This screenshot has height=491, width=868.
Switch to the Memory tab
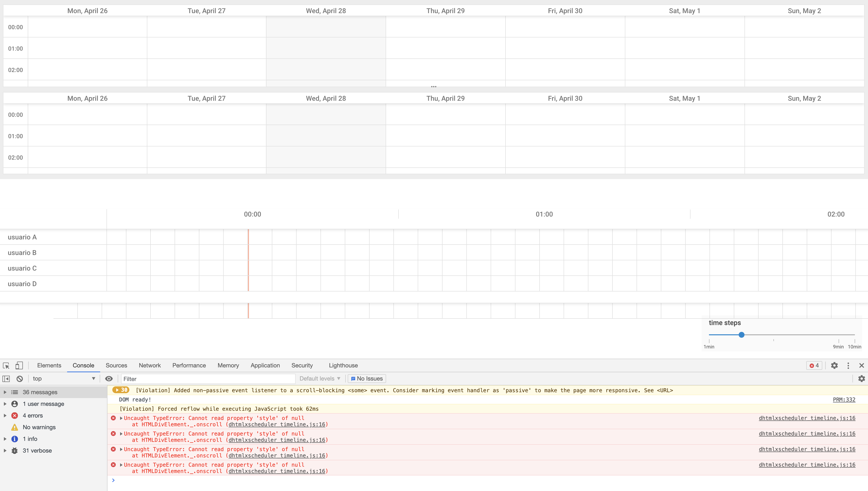228,365
